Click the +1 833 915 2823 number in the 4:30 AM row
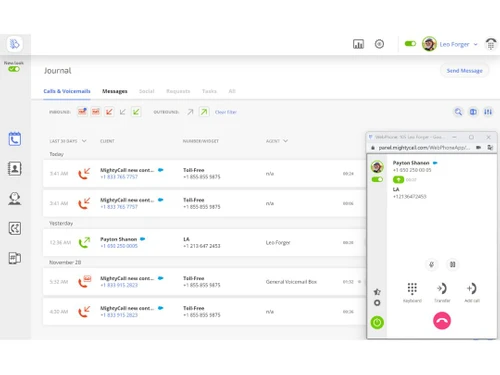The width and height of the screenshot is (500, 375). (x=119, y=315)
